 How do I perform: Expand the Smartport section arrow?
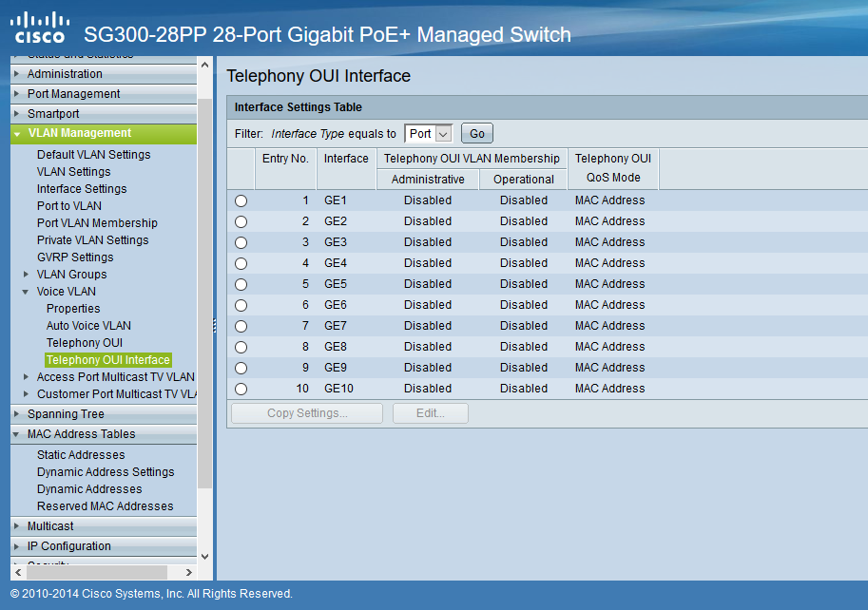[16, 113]
